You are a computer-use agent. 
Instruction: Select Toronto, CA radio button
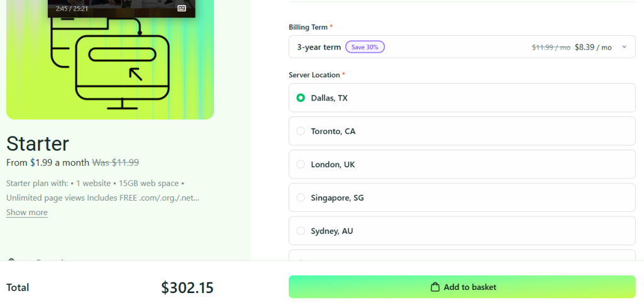(x=301, y=131)
